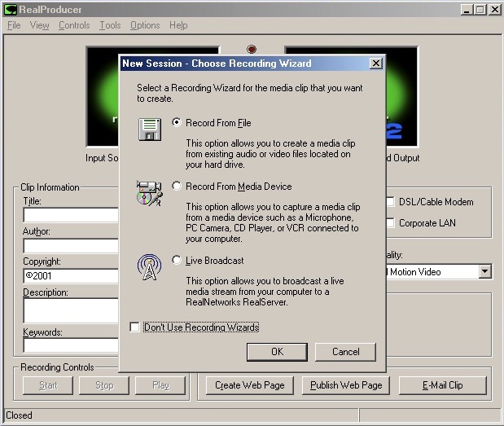This screenshot has width=504, height=426.
Task: Select the Live Broadcast radio button
Action: coord(177,260)
